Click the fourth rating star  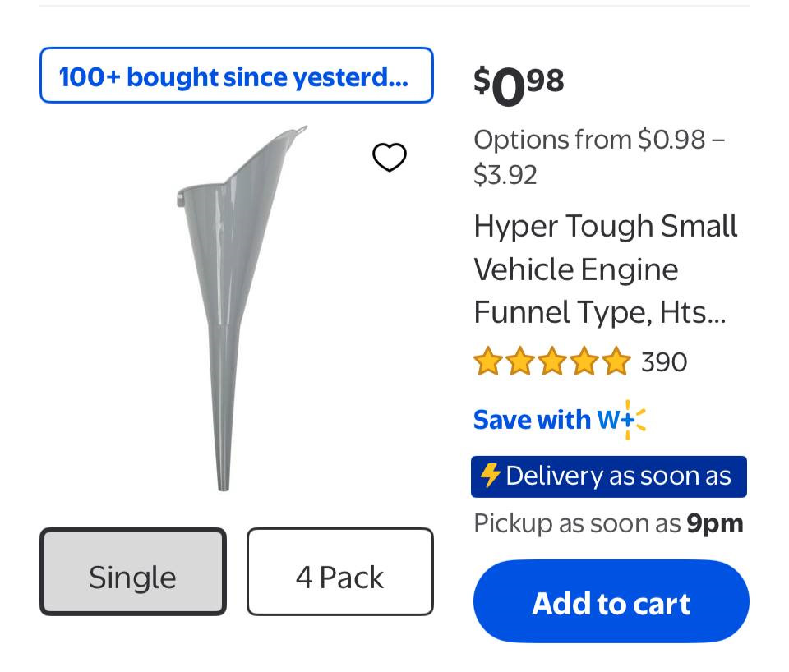pyautogui.click(x=584, y=361)
